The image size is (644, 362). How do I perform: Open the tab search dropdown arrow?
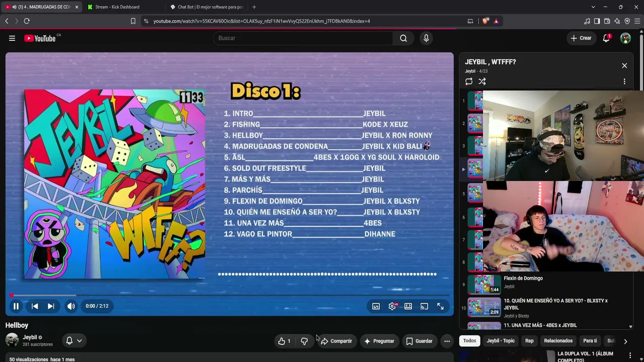593,7
